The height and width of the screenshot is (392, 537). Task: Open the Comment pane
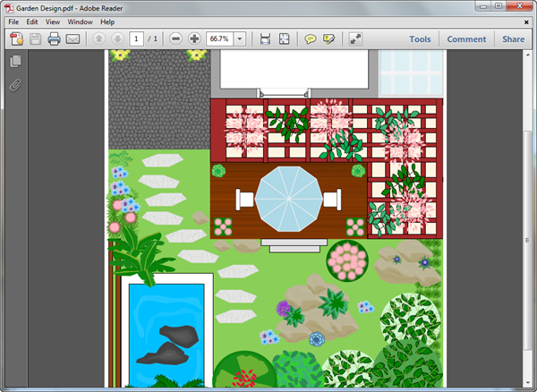tap(466, 39)
